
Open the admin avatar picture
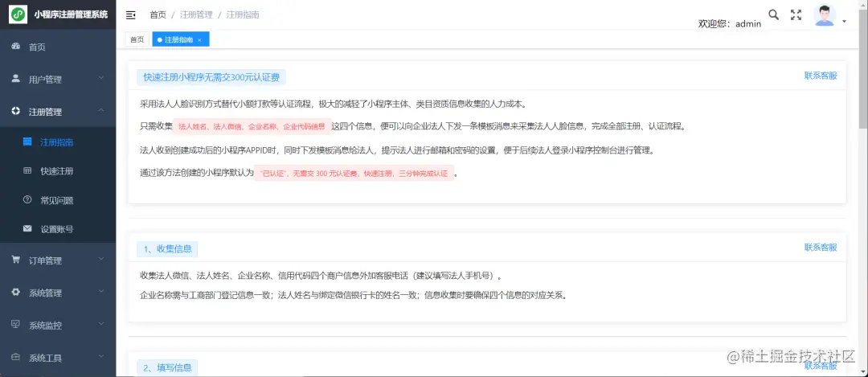825,15
